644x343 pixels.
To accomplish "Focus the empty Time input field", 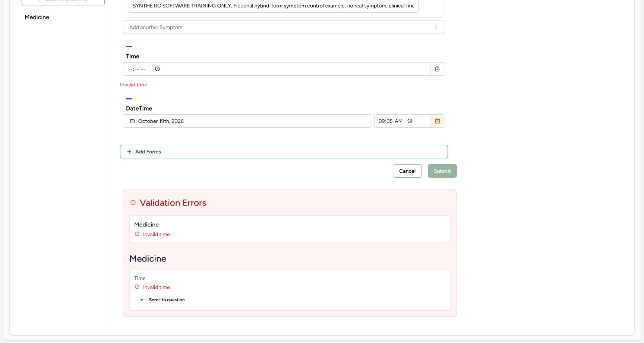I will 277,69.
